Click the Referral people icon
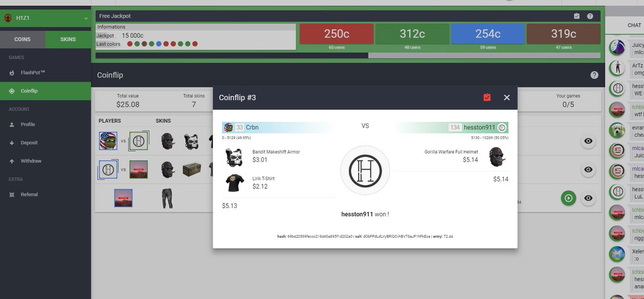The image size is (644, 299). [x=12, y=194]
